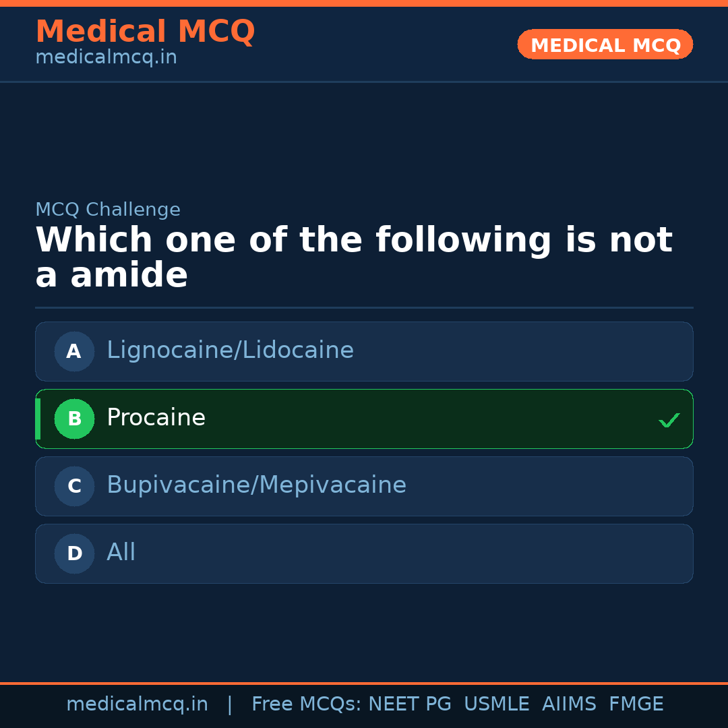
Task: Open the AIIMS section in footer
Action: 570,703
